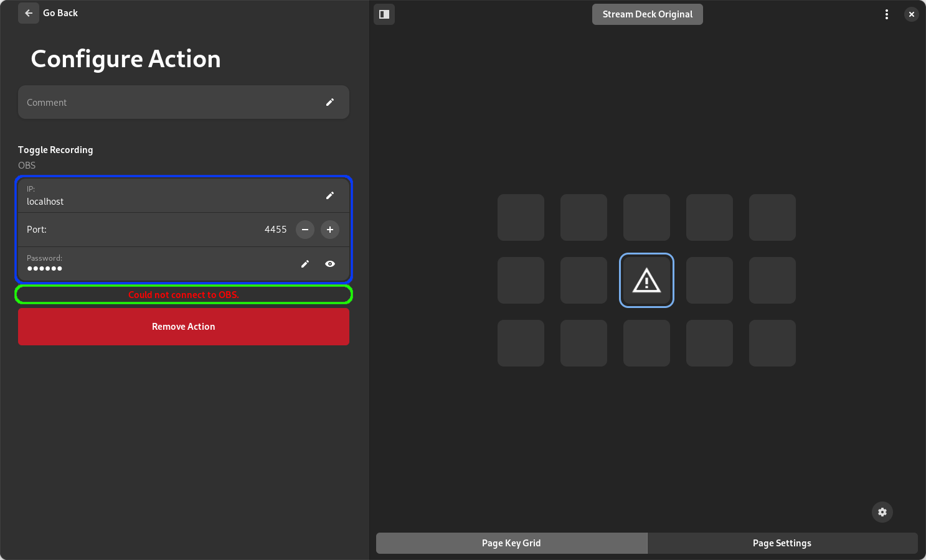Click the Password field with dots
The image size is (926, 560).
point(184,264)
